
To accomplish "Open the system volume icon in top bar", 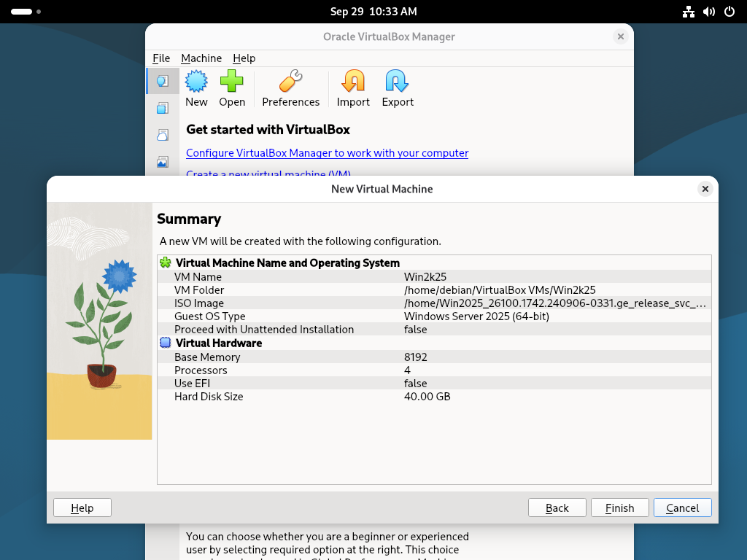I will [708, 12].
